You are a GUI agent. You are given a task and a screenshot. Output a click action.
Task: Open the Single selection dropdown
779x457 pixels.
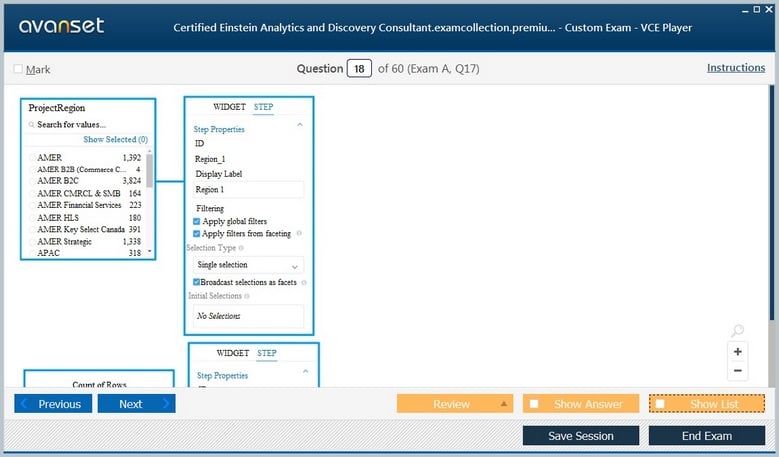click(x=248, y=265)
